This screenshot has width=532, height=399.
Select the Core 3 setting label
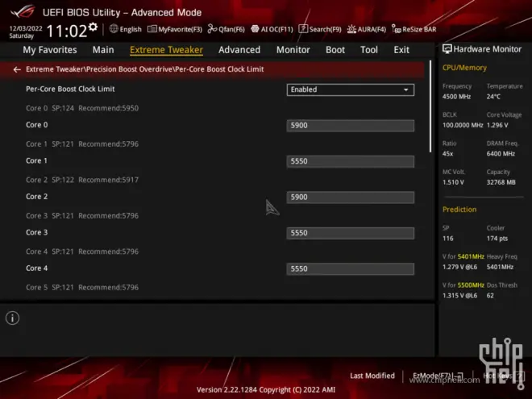pyautogui.click(x=36, y=232)
